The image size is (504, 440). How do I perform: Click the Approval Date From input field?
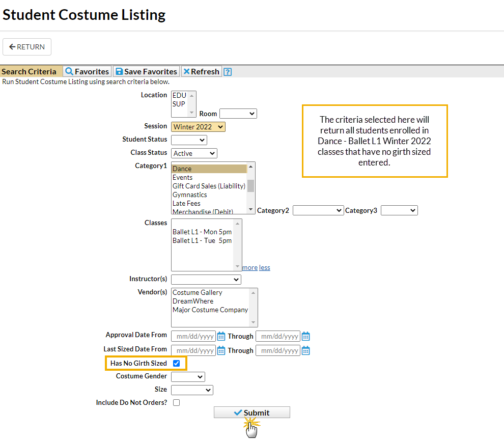coord(193,336)
